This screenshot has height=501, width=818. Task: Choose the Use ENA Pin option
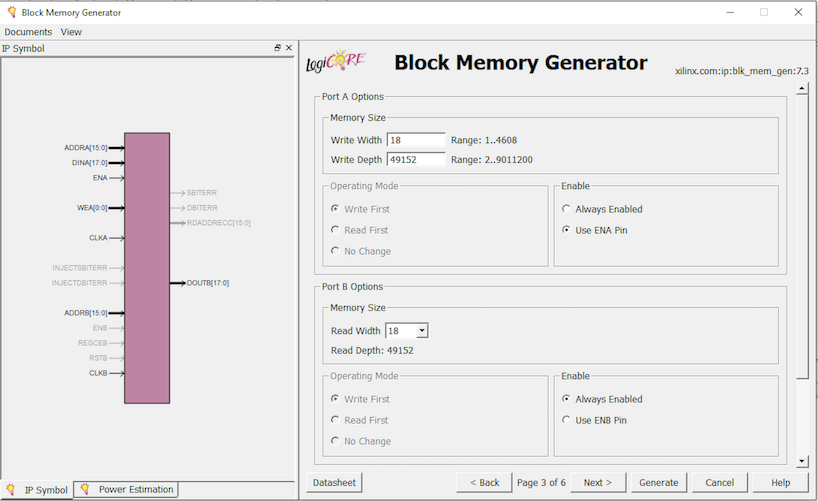(x=566, y=230)
